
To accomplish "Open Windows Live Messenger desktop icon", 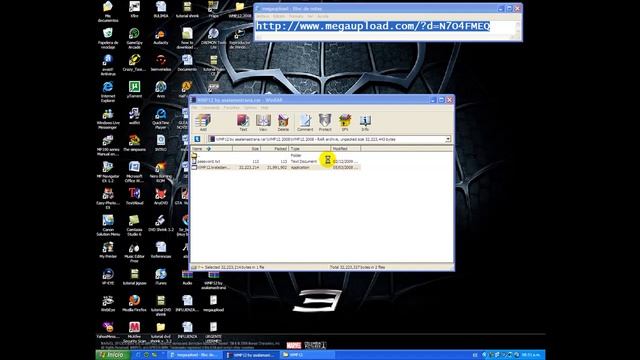I will click(108, 119).
